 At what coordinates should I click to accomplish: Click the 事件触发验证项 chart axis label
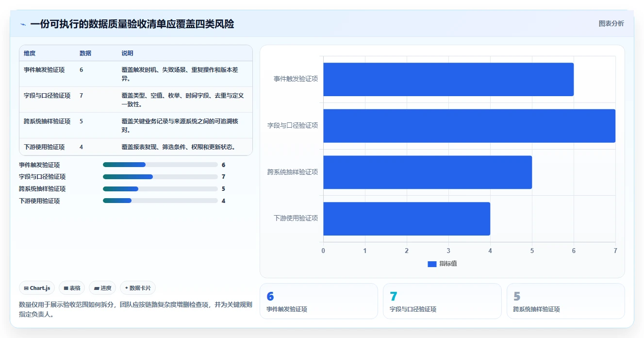tap(296, 79)
